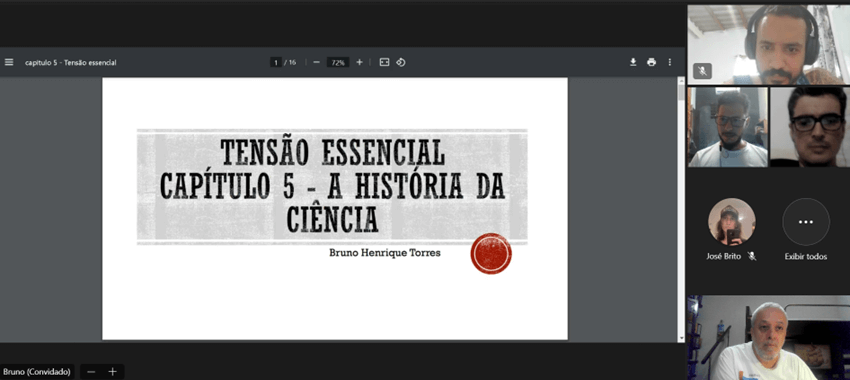Select the participant with black glasses tile
850x380 pixels.
[810, 127]
